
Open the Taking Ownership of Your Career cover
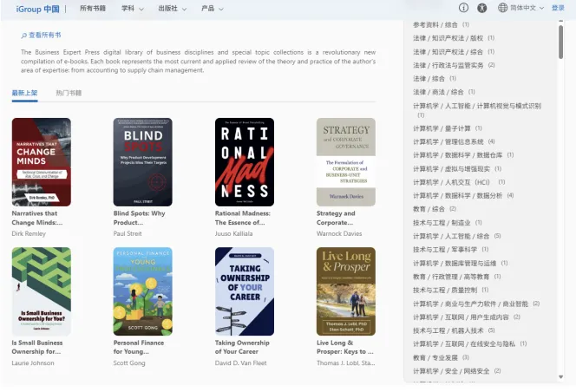click(245, 291)
